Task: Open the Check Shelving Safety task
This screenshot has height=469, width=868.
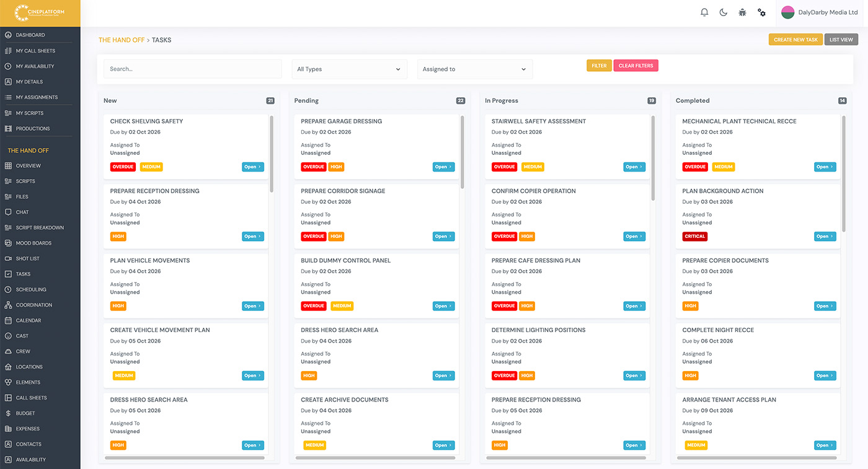Action: click(x=253, y=167)
